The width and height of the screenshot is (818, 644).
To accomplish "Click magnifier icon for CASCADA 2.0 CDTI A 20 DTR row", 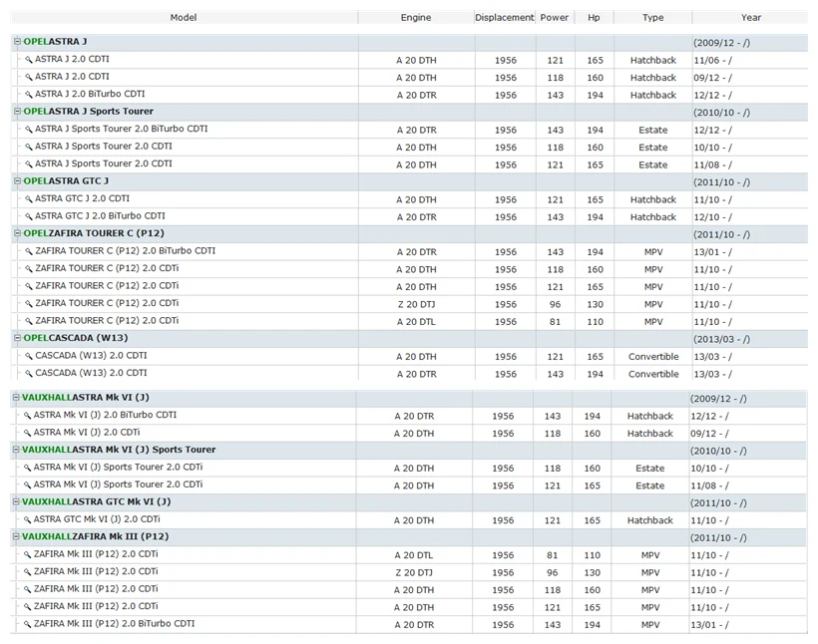I will tap(29, 374).
